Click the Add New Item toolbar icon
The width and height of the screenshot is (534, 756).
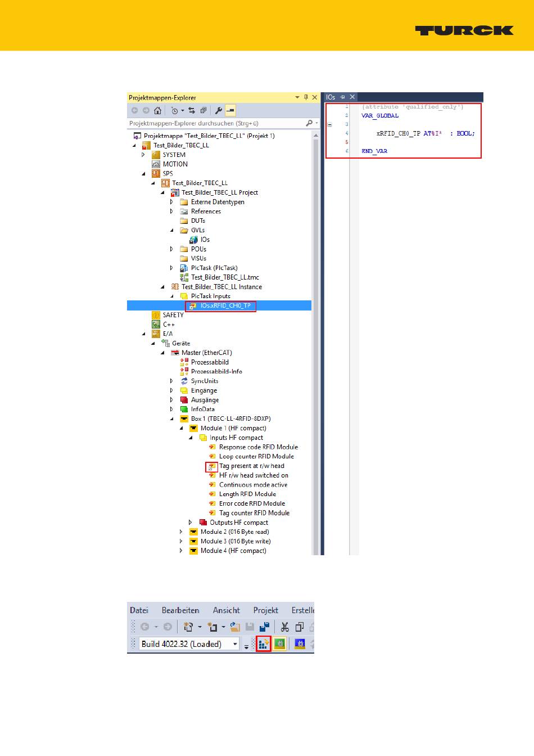pos(212,627)
